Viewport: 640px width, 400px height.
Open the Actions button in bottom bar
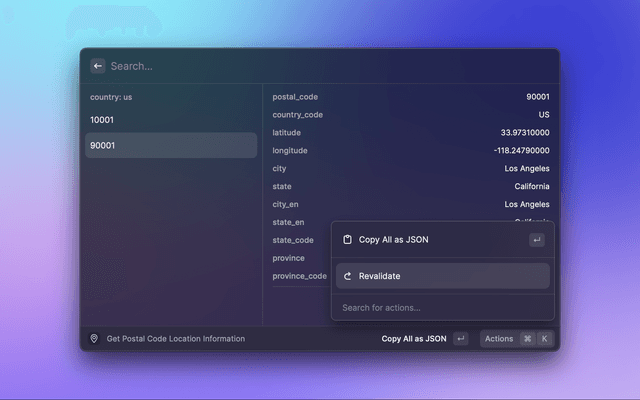click(499, 339)
